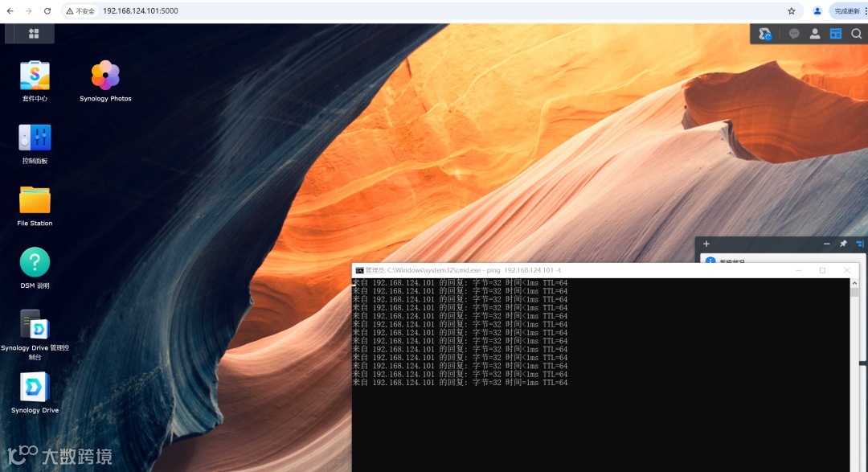Image resolution: width=868 pixels, height=472 pixels.
Task: Maximize the cmd.exe ping window
Action: click(x=823, y=270)
